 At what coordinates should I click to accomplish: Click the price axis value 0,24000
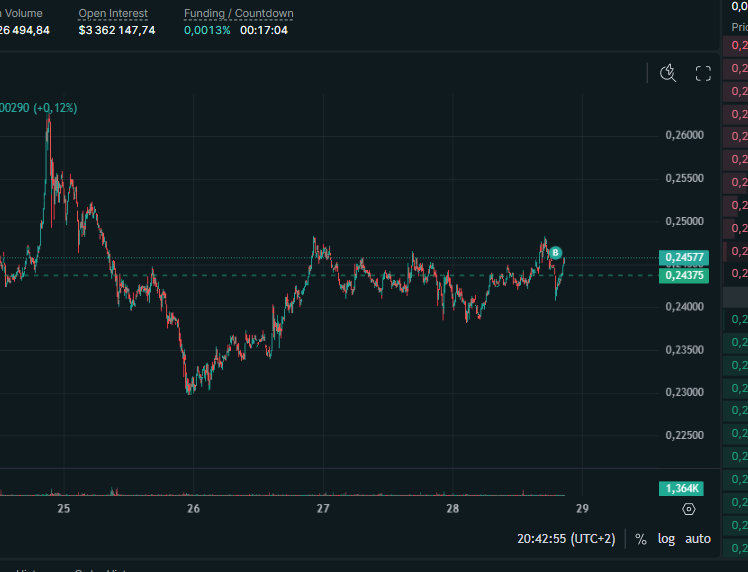tap(685, 307)
